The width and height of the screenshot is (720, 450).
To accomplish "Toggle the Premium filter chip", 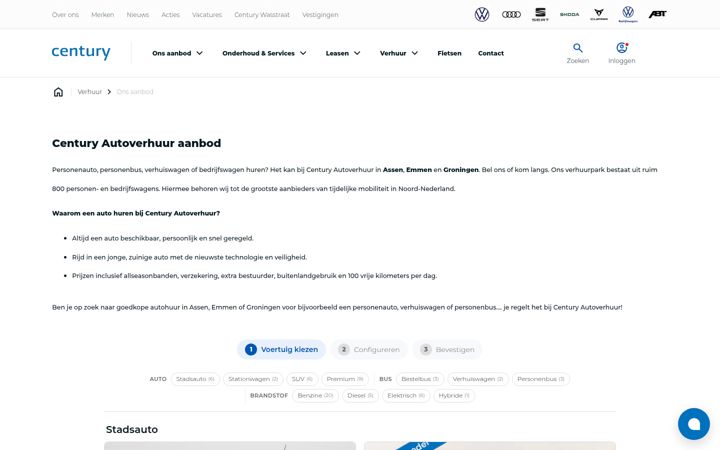I will pos(345,379).
